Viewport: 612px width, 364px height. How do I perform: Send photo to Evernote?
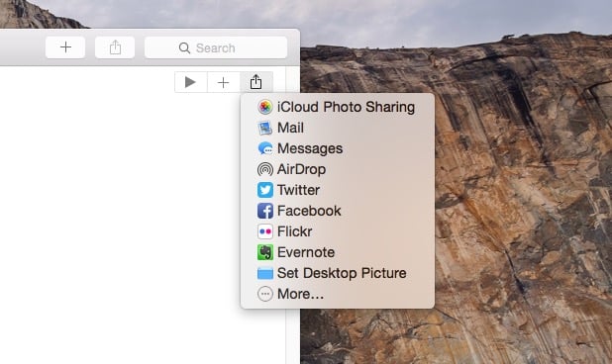pos(338,252)
